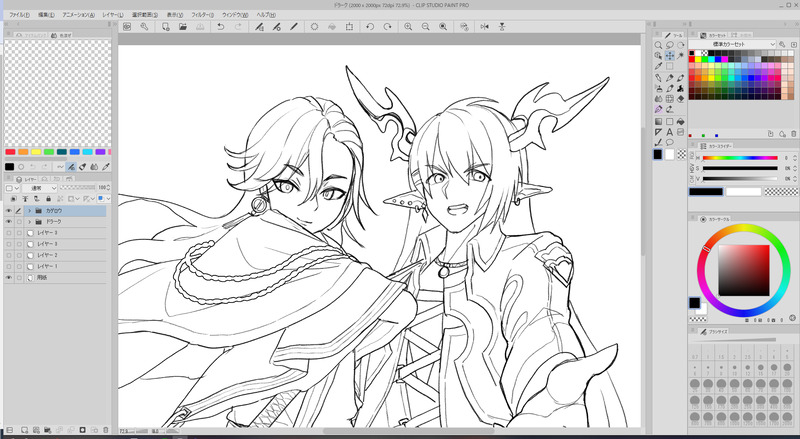Open the ファイル(F) menu
This screenshot has width=800, height=439.
point(19,15)
